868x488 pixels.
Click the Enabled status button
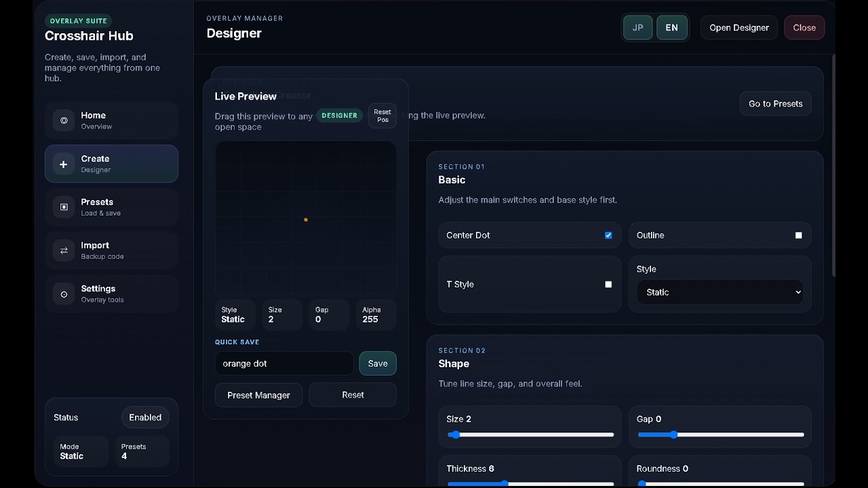tap(145, 418)
